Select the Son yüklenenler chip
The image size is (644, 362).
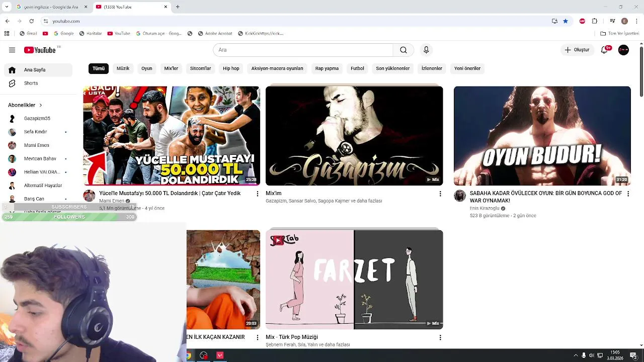(393, 68)
